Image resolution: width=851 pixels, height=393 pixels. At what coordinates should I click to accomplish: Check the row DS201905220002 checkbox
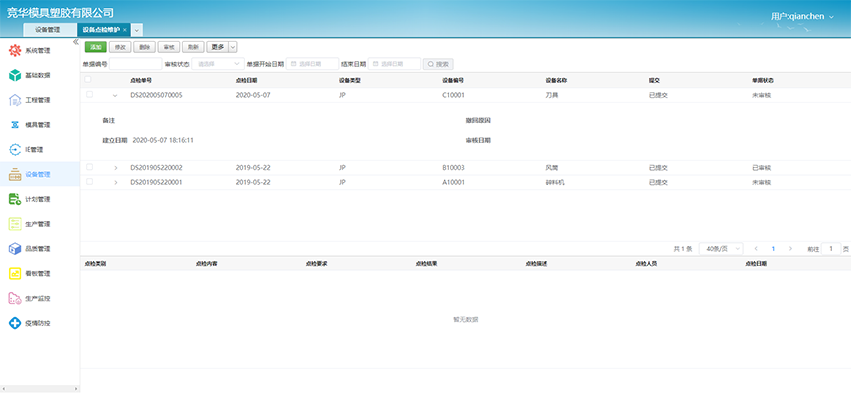pos(90,167)
